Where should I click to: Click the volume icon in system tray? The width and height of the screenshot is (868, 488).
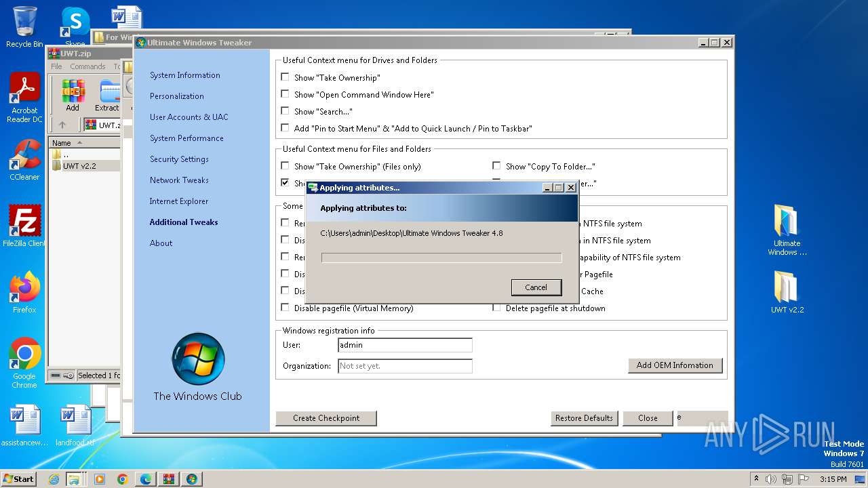(770, 479)
